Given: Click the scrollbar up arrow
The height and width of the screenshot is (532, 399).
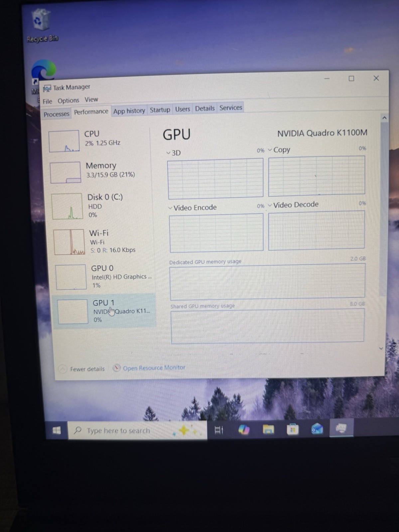Looking at the screenshot, I should coord(384,118).
